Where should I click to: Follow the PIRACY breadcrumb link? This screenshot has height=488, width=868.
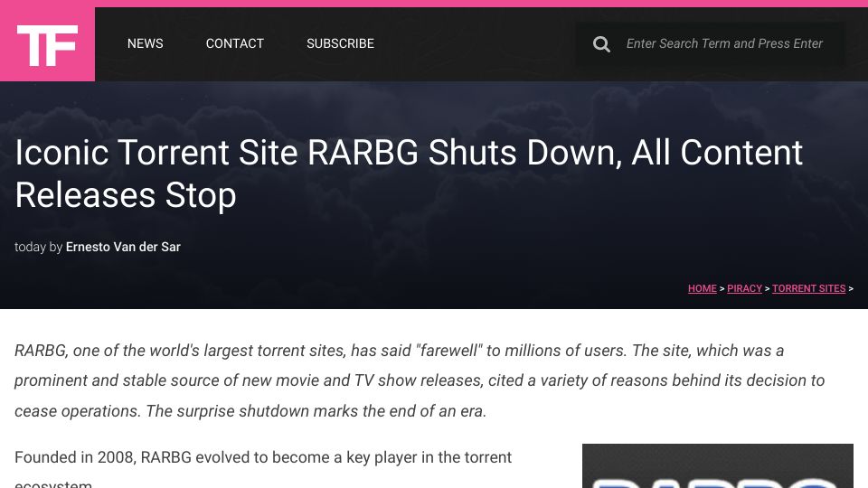[744, 288]
